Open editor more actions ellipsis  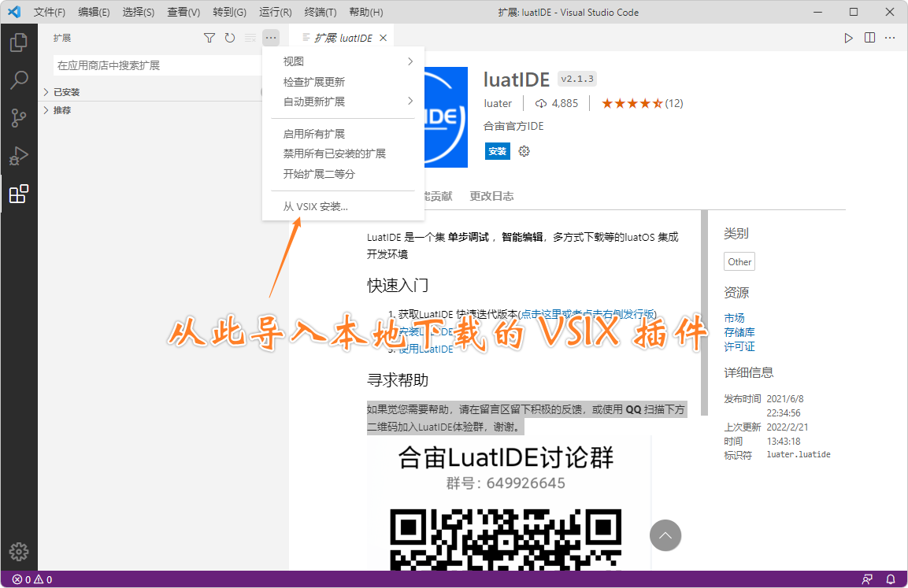pos(890,39)
